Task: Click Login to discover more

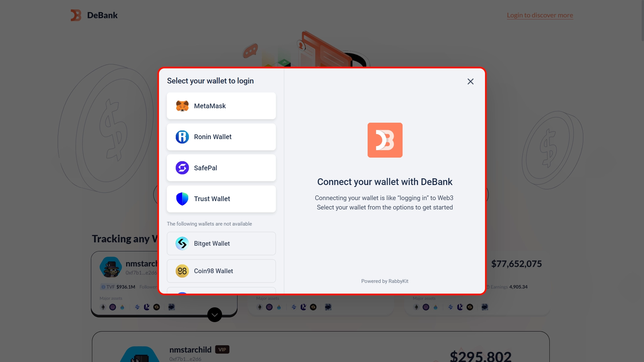Action: (540, 15)
